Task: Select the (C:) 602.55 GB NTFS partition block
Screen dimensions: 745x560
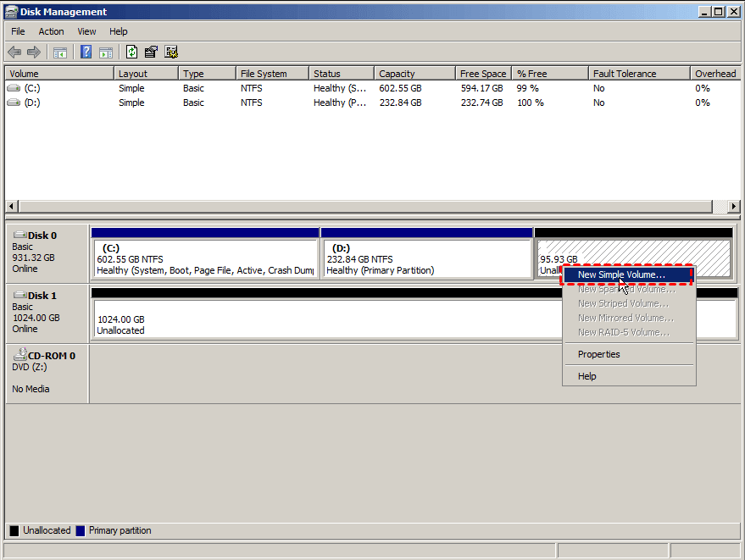Action: (205, 252)
